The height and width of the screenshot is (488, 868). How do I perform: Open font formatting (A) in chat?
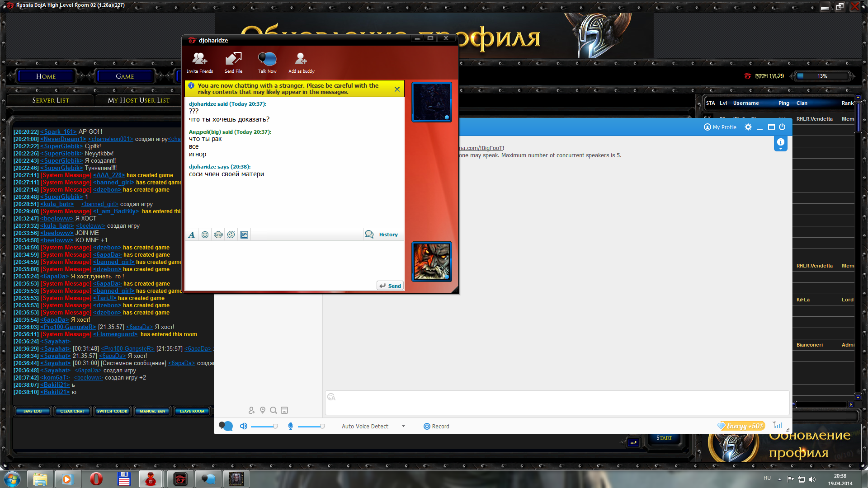coord(192,235)
